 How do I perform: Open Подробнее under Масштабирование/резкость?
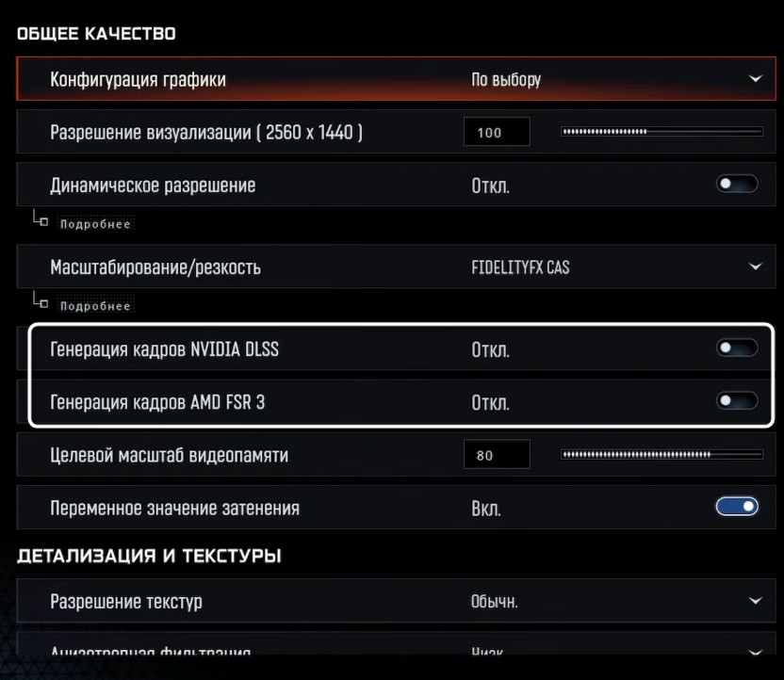click(x=95, y=306)
